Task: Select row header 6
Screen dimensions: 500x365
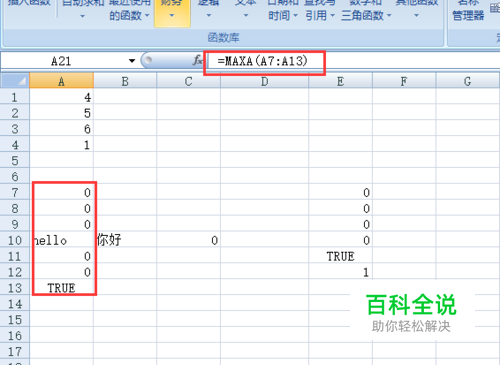Action: (15, 176)
